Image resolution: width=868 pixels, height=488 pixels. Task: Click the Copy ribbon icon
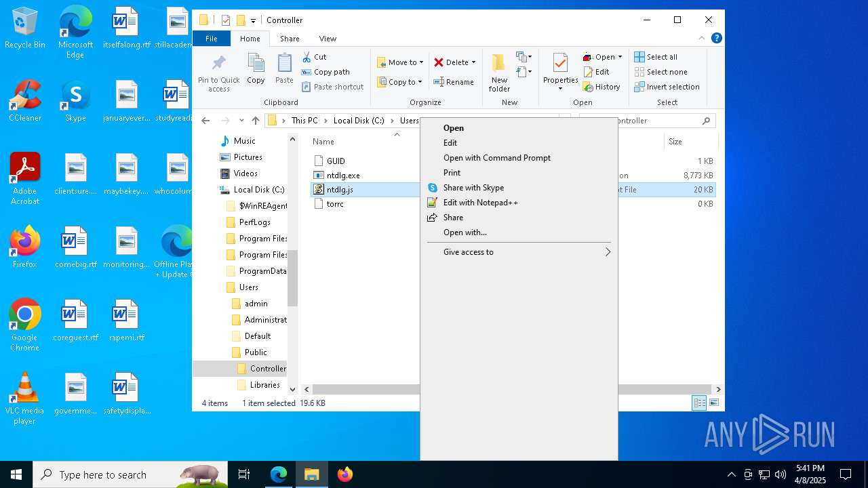[x=256, y=68]
